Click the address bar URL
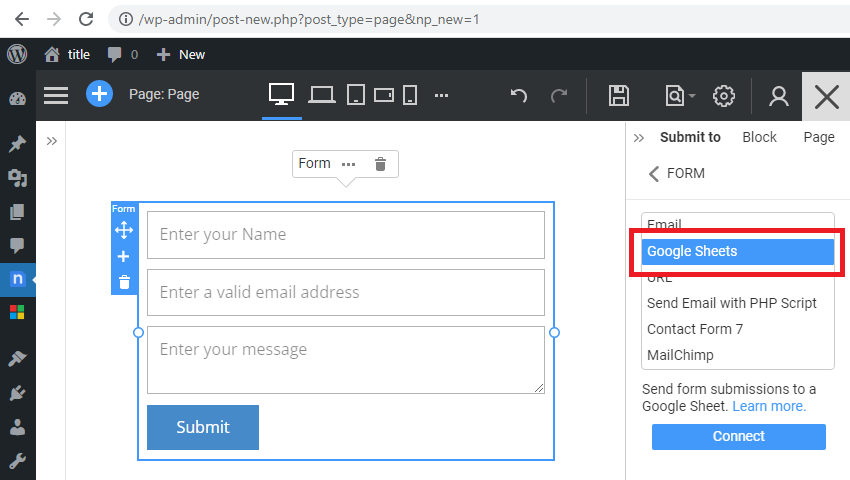Image resolution: width=850 pixels, height=480 pixels. tap(309, 20)
